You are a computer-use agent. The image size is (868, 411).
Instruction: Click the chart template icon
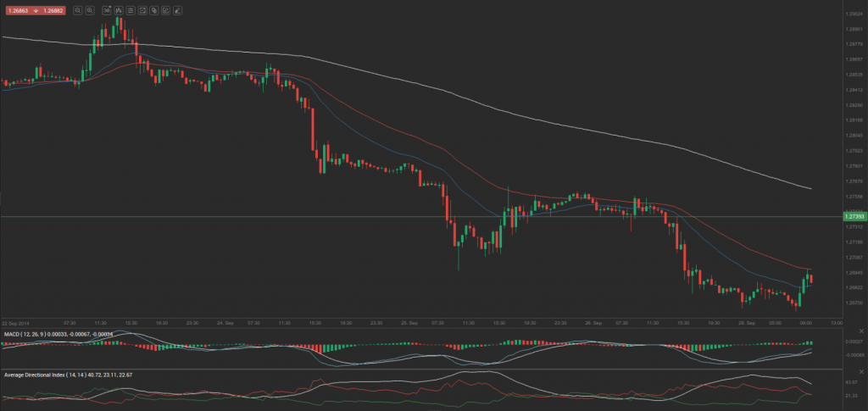click(142, 11)
